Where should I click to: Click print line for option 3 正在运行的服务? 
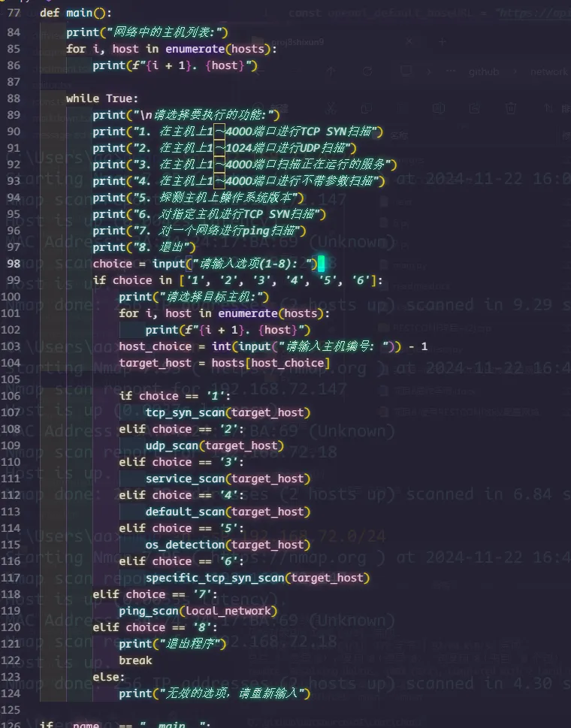point(245,165)
